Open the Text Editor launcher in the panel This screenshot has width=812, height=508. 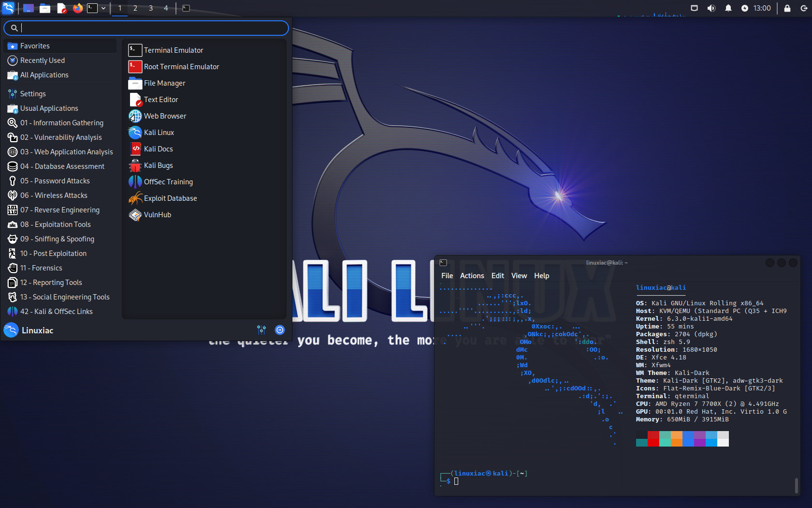[62, 8]
